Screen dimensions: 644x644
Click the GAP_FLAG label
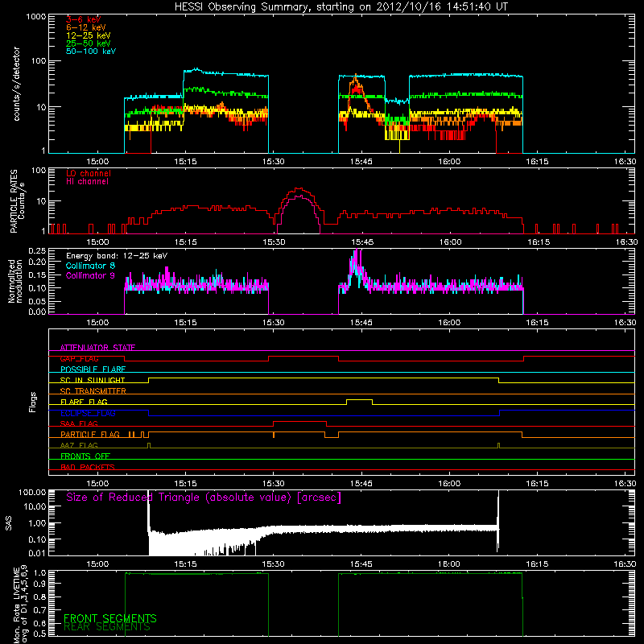79,358
